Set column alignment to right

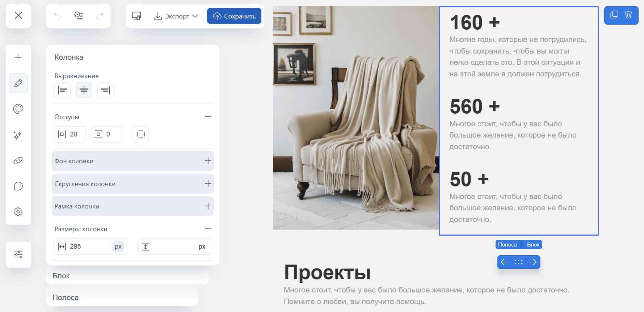(x=105, y=90)
